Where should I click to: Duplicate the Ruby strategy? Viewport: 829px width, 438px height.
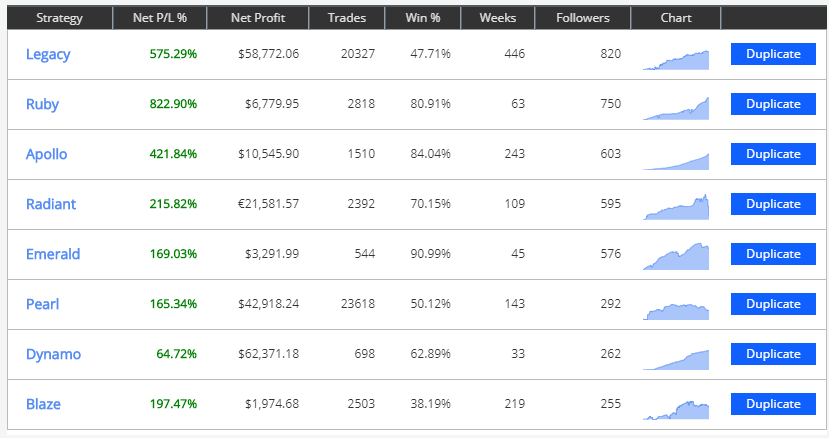[773, 104]
